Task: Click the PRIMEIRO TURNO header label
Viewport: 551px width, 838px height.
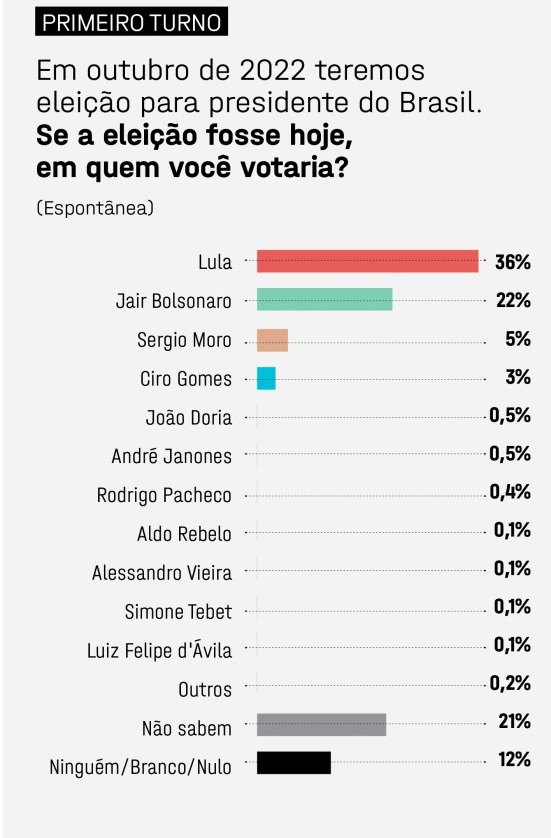Action: pos(131,22)
